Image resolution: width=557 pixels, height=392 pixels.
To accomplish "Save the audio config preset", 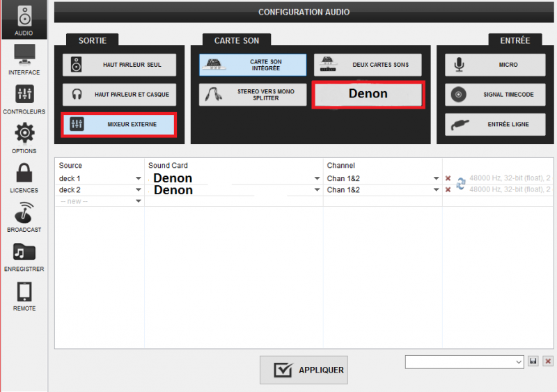I will click(x=533, y=361).
